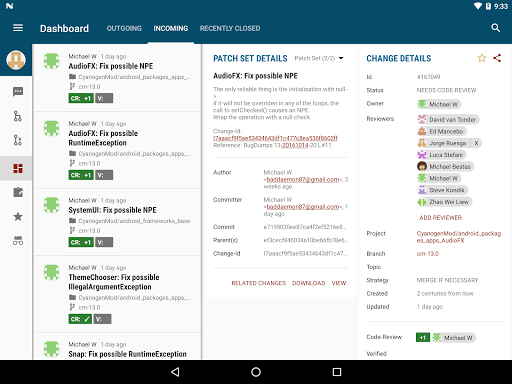This screenshot has height=384, width=512.
Task: Open starred changes from sidebar star
Action: pyautogui.click(x=18, y=217)
